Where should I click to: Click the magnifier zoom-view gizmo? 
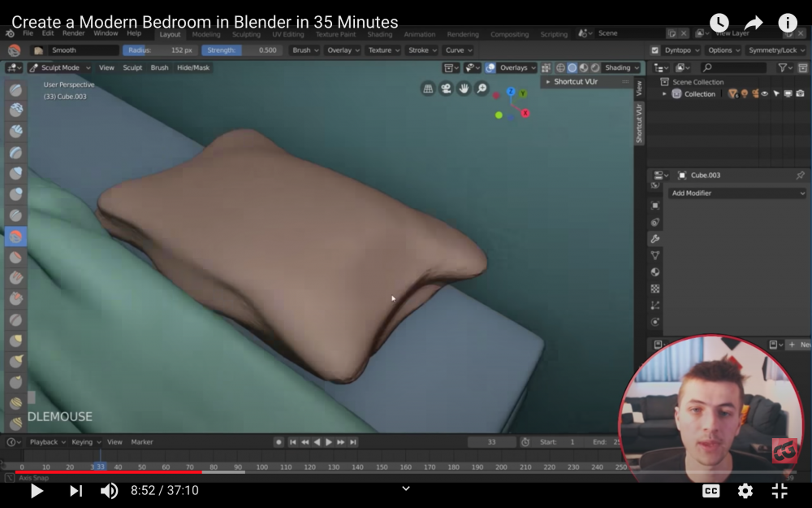coord(482,89)
